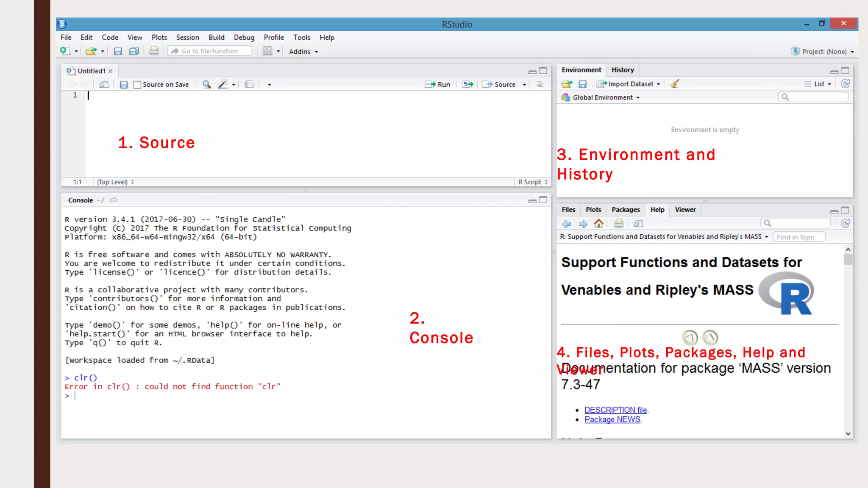Open the Code menu

point(110,37)
